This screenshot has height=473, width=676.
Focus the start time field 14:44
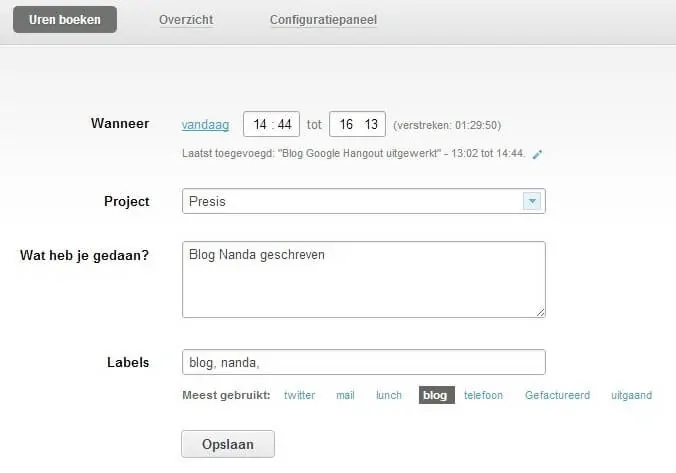(271, 124)
